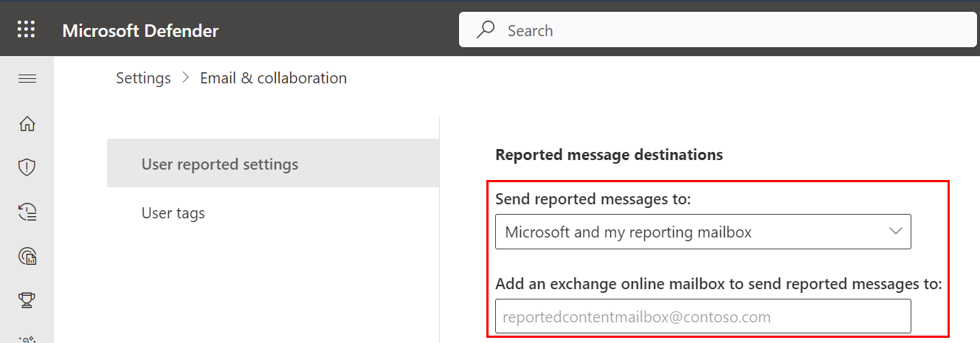This screenshot has width=980, height=343.
Task: Click the Microsoft Defender title
Action: click(x=140, y=30)
